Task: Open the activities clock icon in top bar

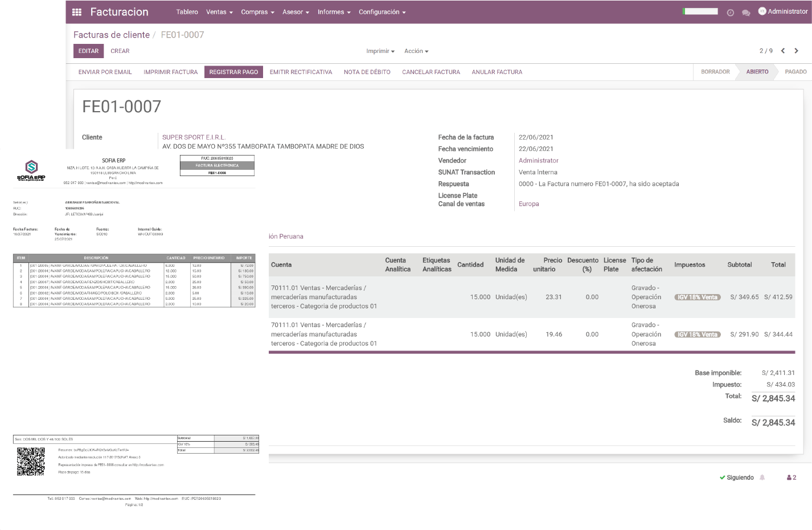Action: [x=730, y=12]
